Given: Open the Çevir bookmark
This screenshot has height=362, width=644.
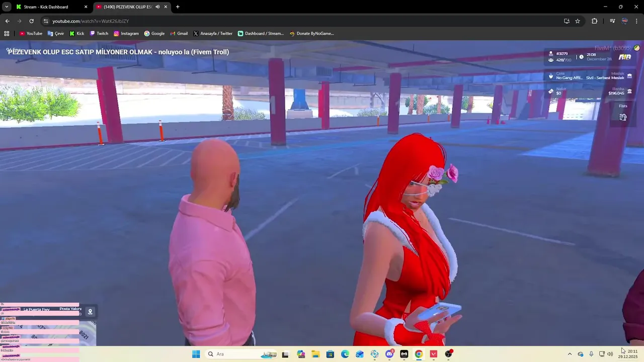Looking at the screenshot, I should tap(56, 34).
